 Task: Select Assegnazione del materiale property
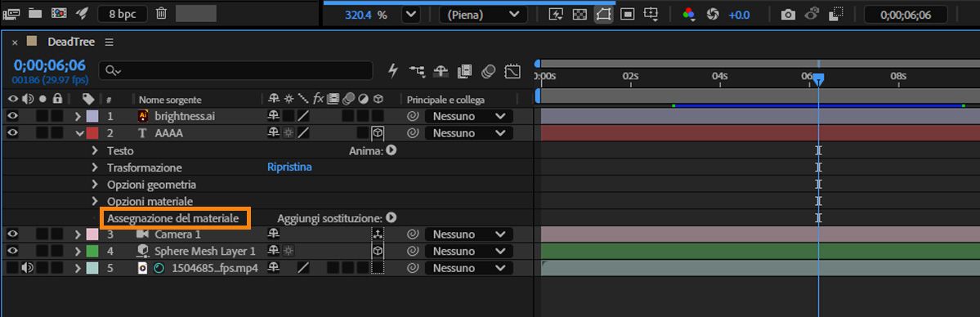tap(173, 219)
